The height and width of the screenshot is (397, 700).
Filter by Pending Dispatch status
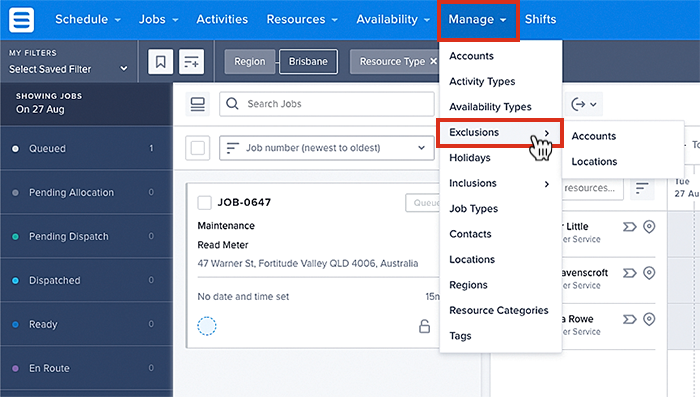[86, 236]
